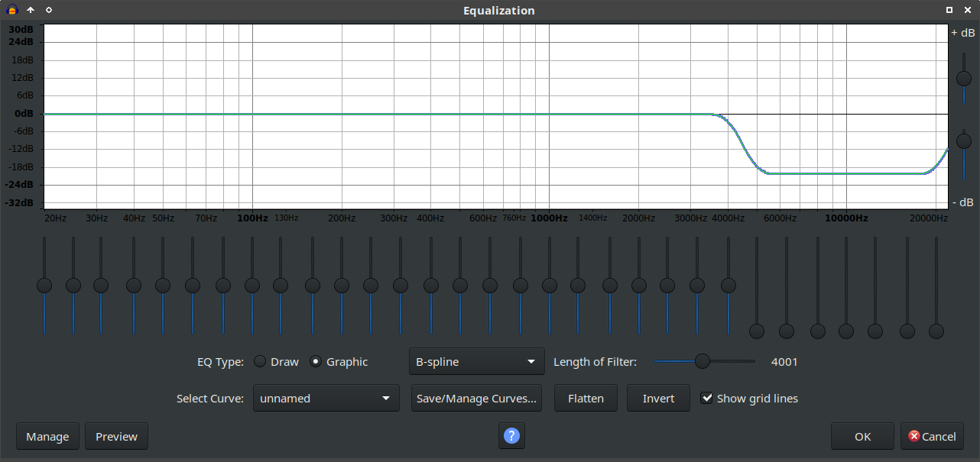Select the Graphic EQ type
The height and width of the screenshot is (462, 980).
pyautogui.click(x=316, y=362)
